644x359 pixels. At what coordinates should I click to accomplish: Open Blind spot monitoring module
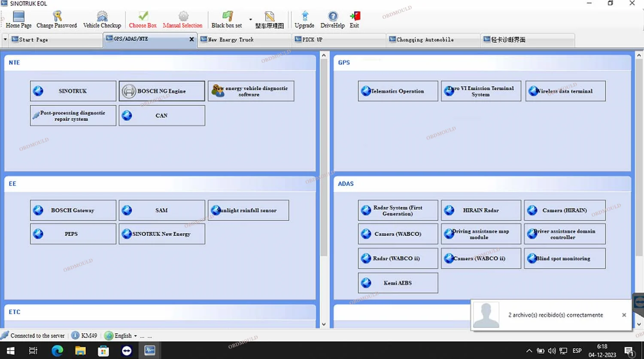click(565, 258)
